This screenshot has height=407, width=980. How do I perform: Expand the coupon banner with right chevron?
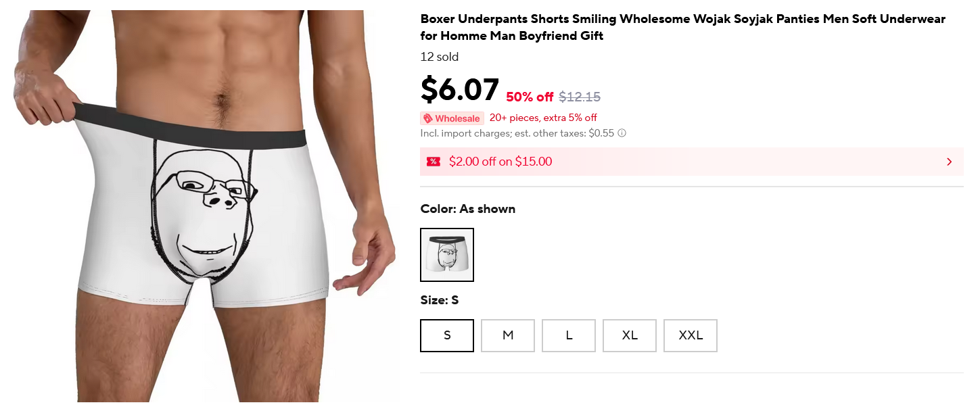[949, 162]
